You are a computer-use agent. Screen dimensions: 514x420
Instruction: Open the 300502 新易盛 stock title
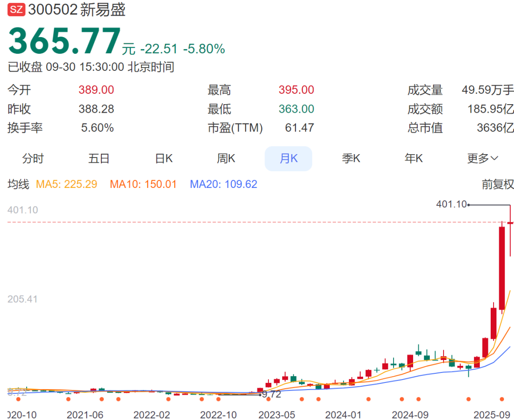click(x=77, y=10)
